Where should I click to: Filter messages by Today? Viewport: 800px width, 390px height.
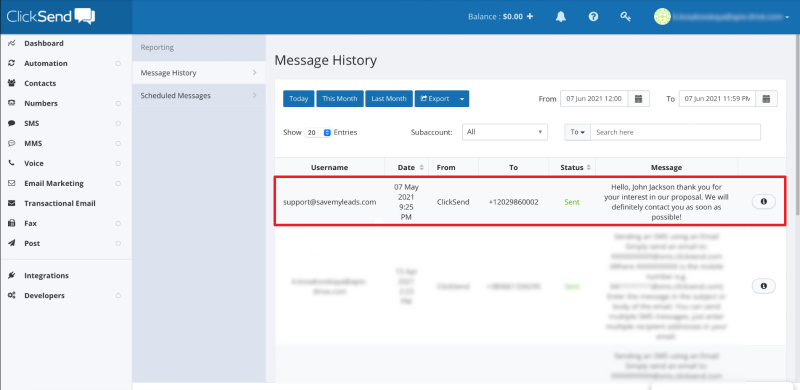[298, 99]
